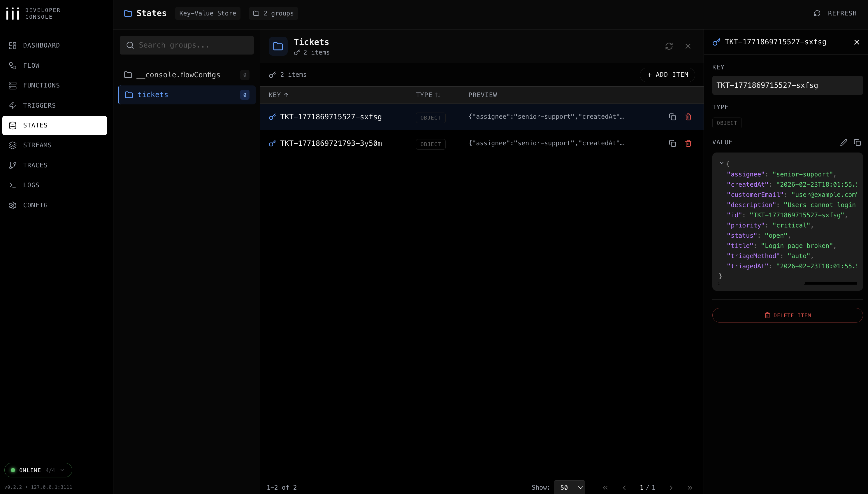Screen dimensions: 868x494
Task: Jump to the last page arrow
Action: (x=690, y=488)
